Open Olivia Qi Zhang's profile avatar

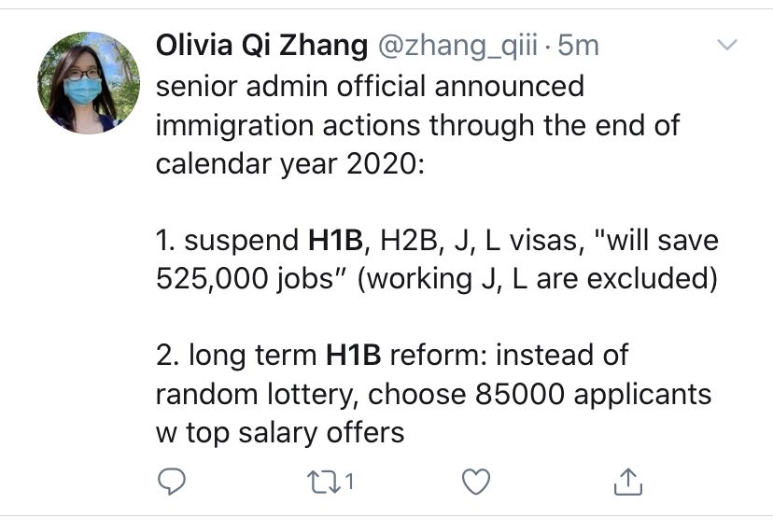coord(89,83)
